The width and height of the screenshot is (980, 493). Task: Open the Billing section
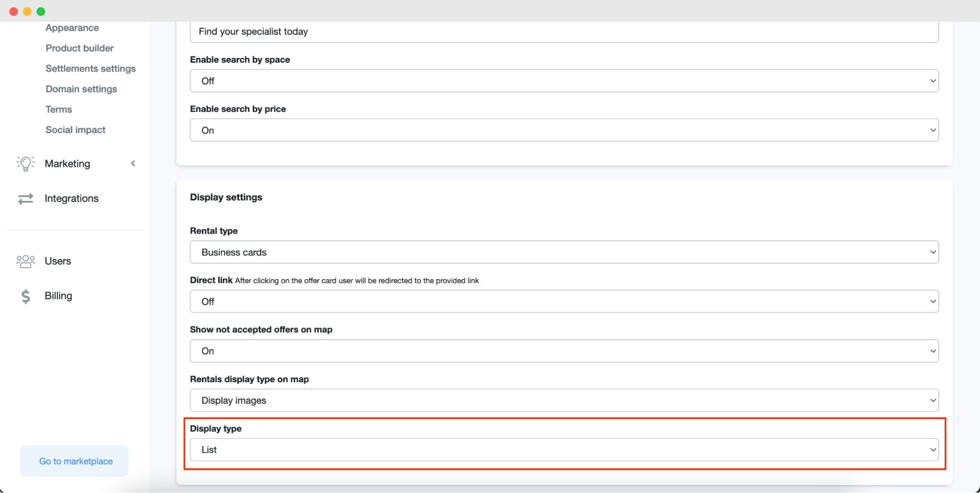pyautogui.click(x=58, y=296)
